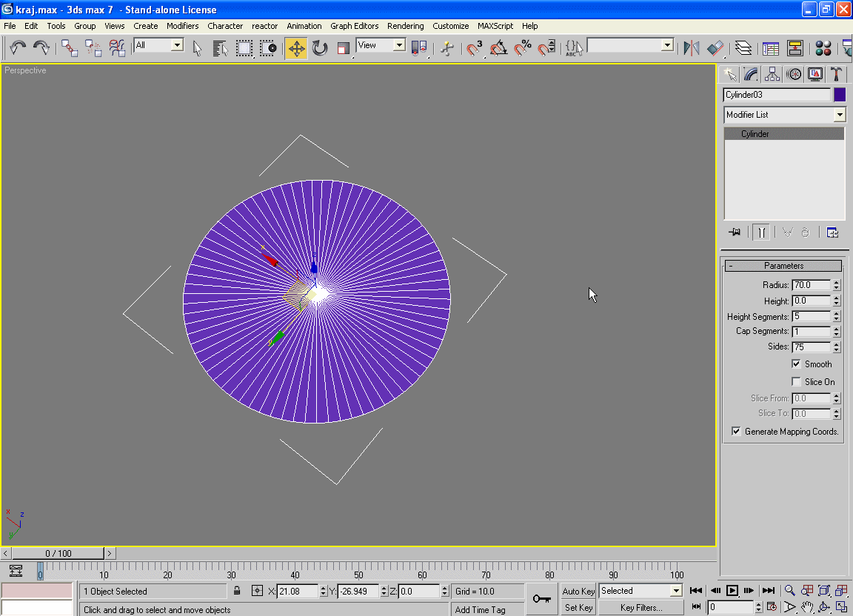Open the Material Editor icon
Image resolution: width=853 pixels, height=616 pixels.
click(823, 49)
